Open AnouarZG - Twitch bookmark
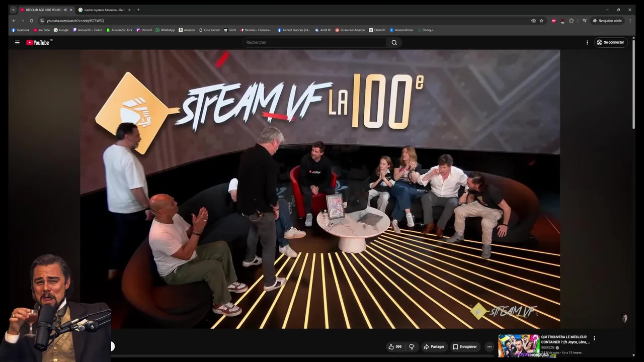Image resolution: width=644 pixels, height=362 pixels. pos(88,30)
